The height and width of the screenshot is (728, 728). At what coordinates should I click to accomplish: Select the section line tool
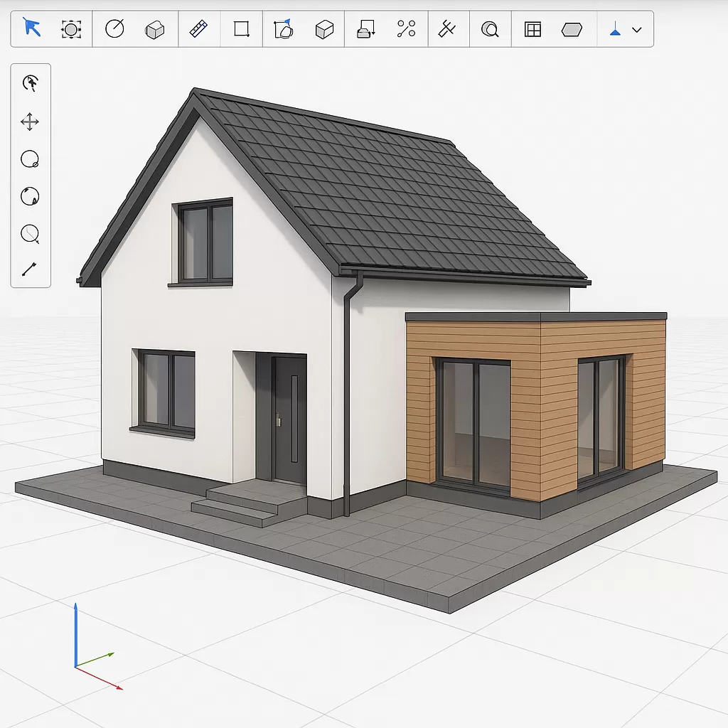tap(448, 29)
